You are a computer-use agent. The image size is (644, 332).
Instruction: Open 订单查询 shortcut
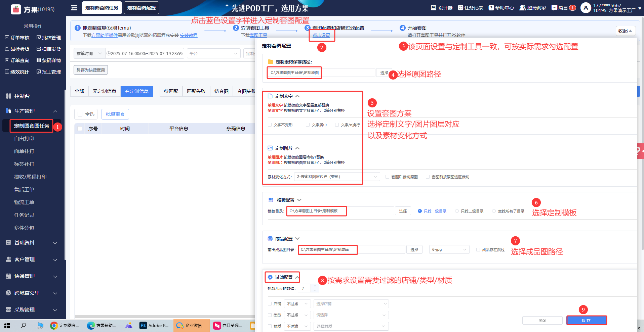(17, 60)
